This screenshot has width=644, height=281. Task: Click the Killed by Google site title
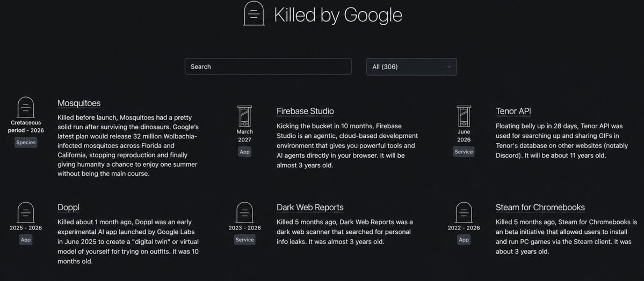pyautogui.click(x=338, y=15)
